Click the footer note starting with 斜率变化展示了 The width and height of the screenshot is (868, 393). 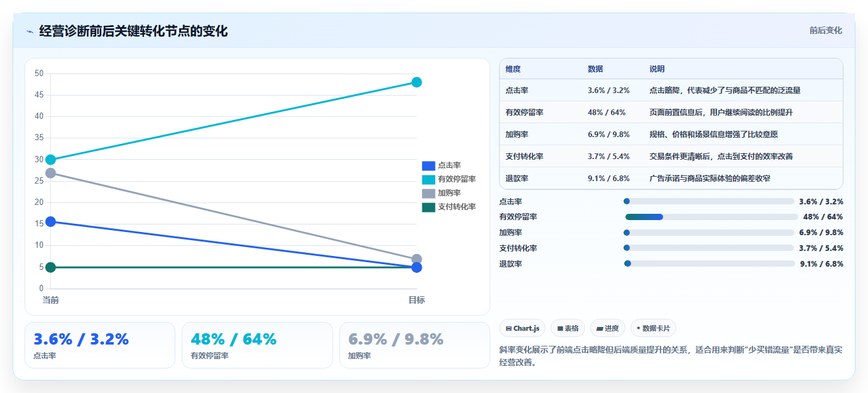[x=671, y=356]
